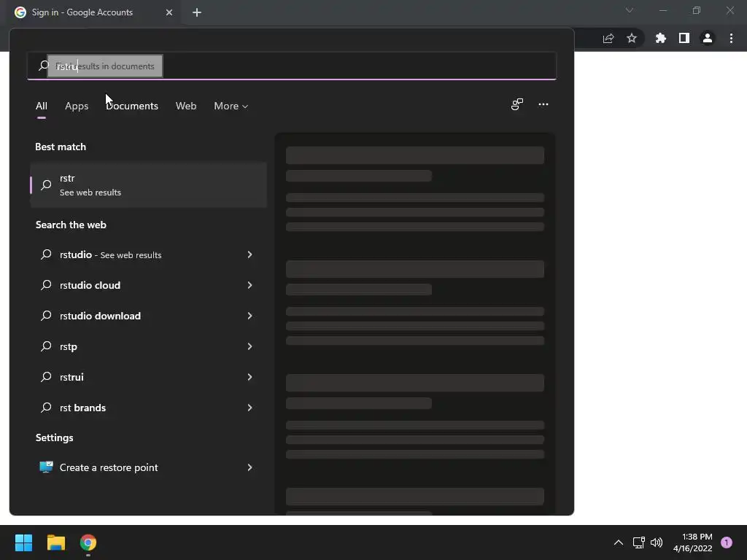
Task: Share this page from the Chrome toolbar
Action: point(608,39)
